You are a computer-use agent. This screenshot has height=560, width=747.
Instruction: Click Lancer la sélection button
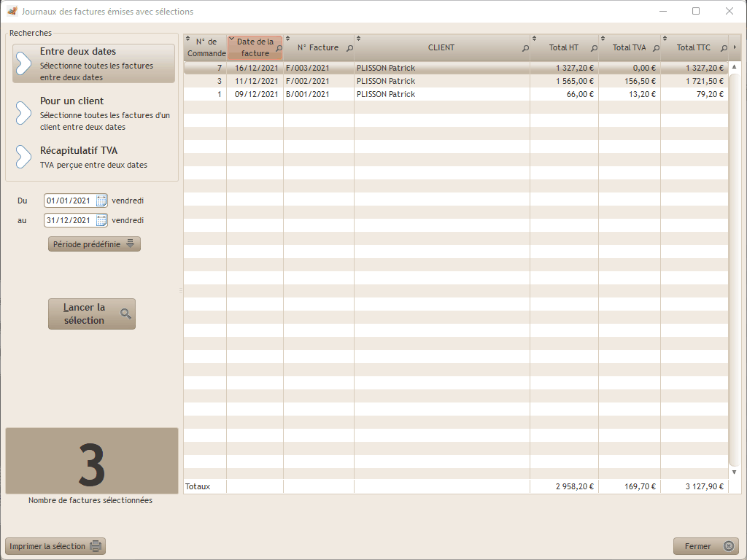(x=92, y=314)
